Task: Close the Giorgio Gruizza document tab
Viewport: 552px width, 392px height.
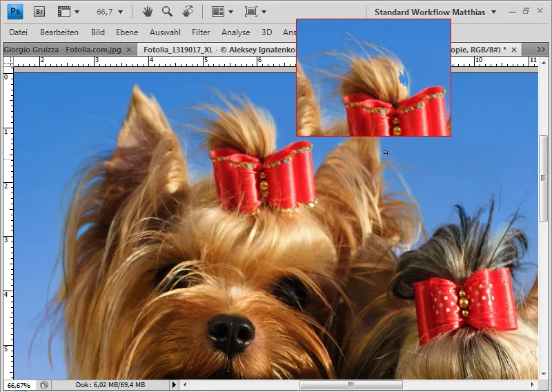Action: (x=129, y=50)
